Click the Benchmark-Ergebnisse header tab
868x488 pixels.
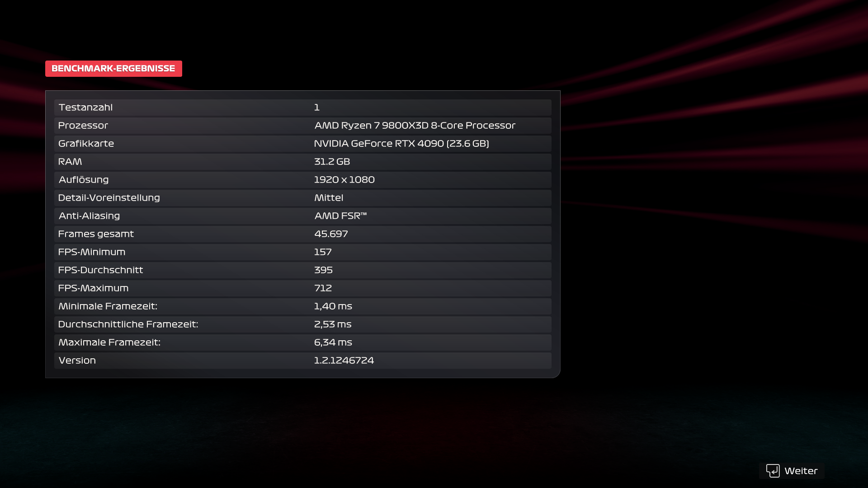pos(113,69)
